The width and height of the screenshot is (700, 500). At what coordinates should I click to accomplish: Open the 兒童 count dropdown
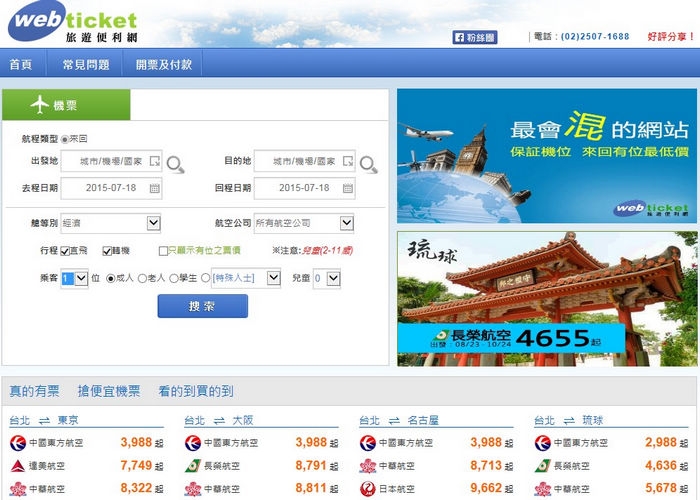click(327, 279)
